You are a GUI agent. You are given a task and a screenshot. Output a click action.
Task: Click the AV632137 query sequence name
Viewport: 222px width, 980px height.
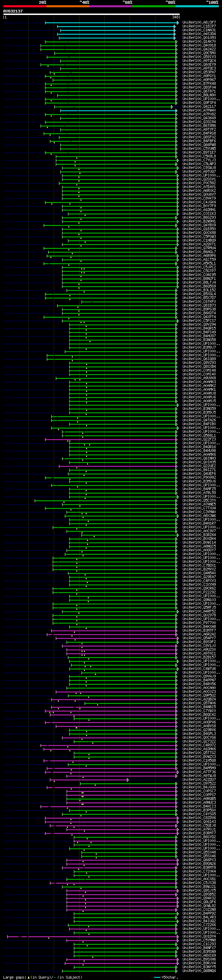point(13,11)
